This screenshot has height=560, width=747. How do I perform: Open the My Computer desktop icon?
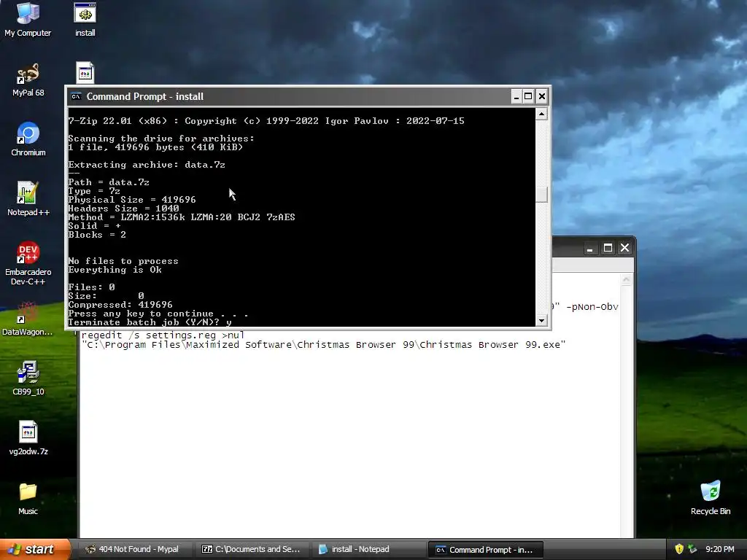28,19
